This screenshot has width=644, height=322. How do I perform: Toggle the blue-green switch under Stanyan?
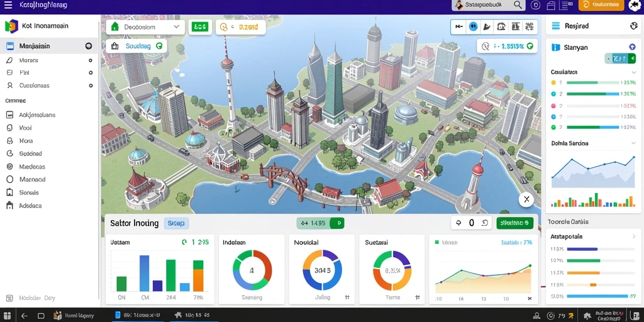tap(621, 58)
